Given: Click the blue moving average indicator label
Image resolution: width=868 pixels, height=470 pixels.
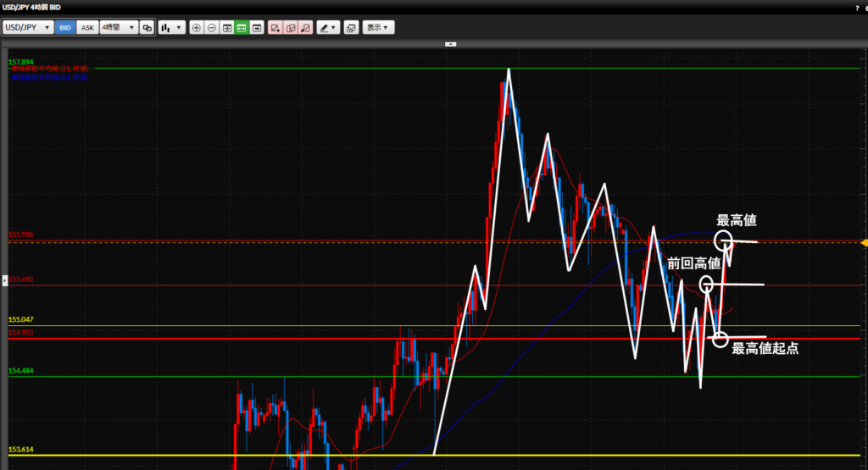Looking at the screenshot, I should click(49, 77).
